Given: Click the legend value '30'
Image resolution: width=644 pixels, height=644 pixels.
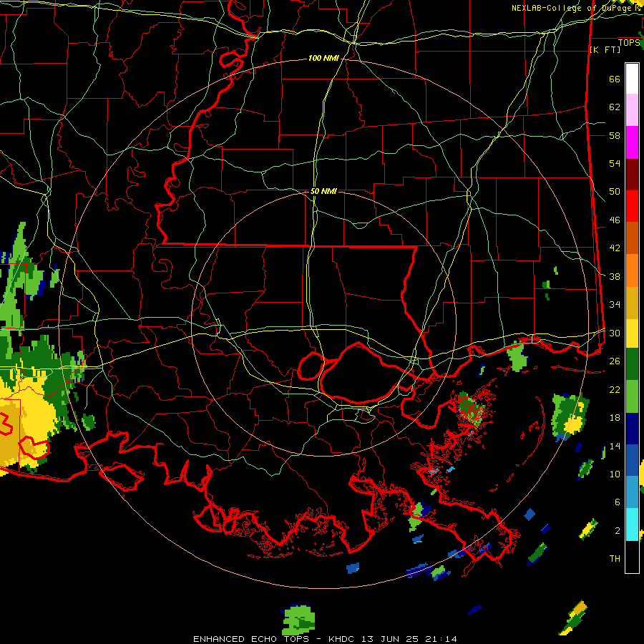Looking at the screenshot, I should pyautogui.click(x=615, y=333).
